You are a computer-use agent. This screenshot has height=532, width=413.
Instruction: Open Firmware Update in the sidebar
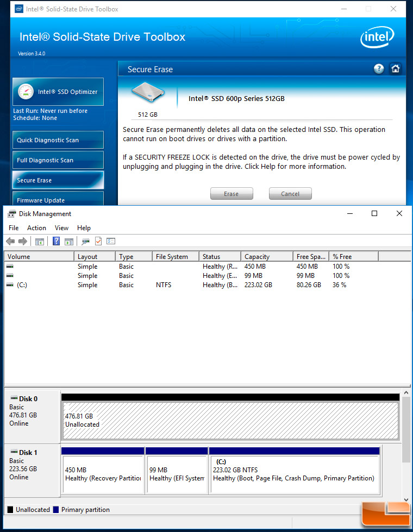click(x=58, y=199)
